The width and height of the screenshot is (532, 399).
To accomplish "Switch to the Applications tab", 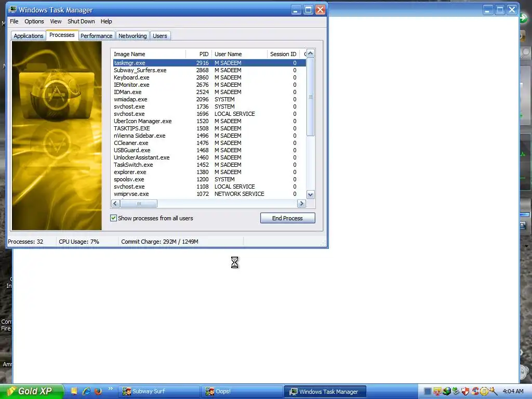I will 29,36.
